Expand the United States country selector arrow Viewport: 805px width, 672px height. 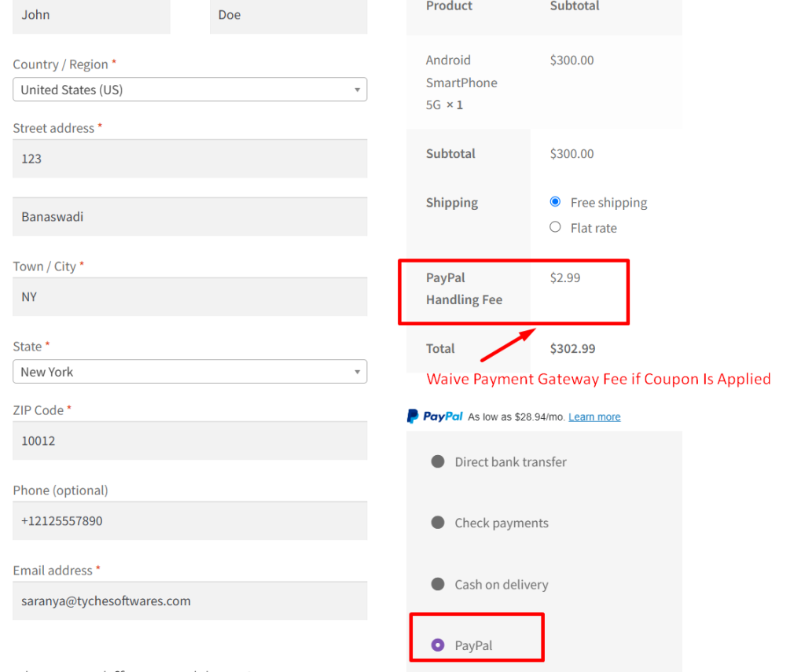358,89
